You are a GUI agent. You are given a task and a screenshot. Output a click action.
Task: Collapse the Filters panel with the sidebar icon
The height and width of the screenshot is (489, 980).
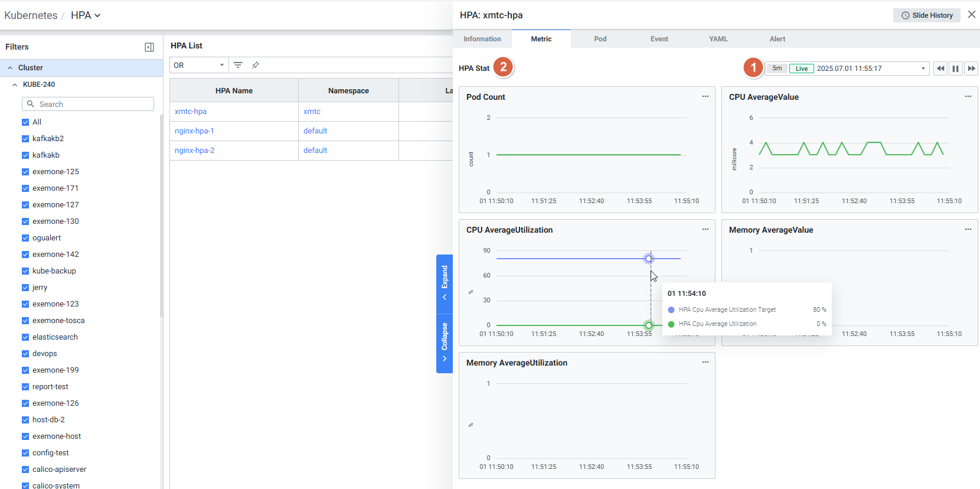(149, 47)
